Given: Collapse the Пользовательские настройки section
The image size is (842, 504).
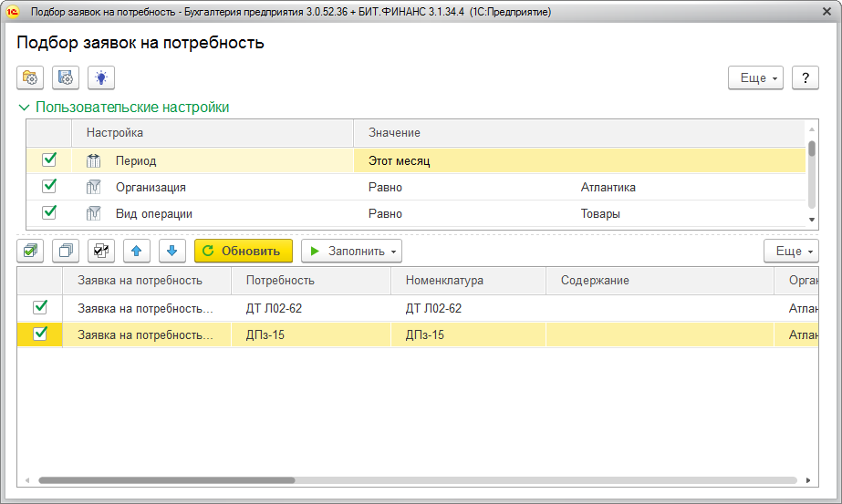Looking at the screenshot, I should tap(25, 108).
